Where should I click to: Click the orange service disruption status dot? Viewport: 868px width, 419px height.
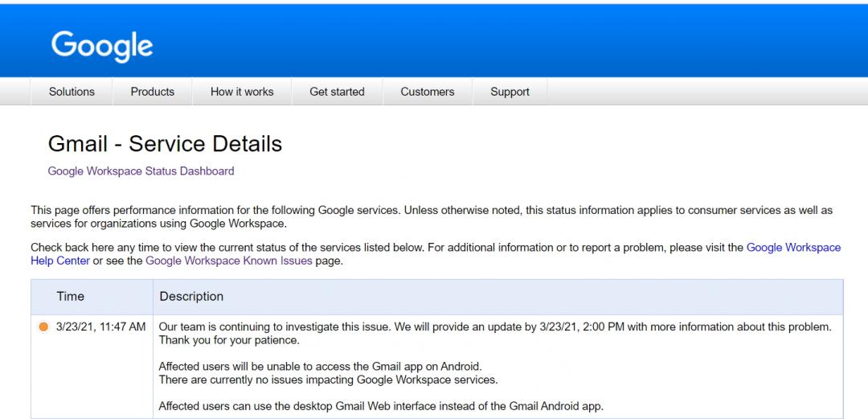point(43,327)
